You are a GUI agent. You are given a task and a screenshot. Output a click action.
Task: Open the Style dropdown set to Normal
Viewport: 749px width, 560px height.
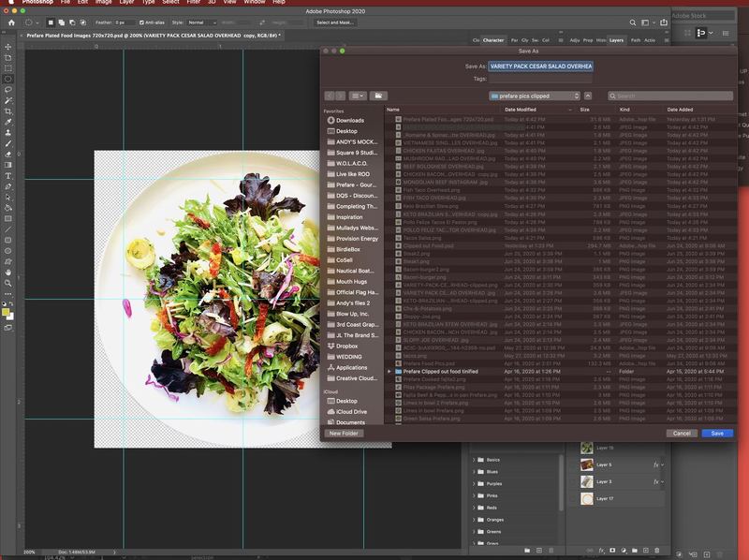(x=201, y=22)
